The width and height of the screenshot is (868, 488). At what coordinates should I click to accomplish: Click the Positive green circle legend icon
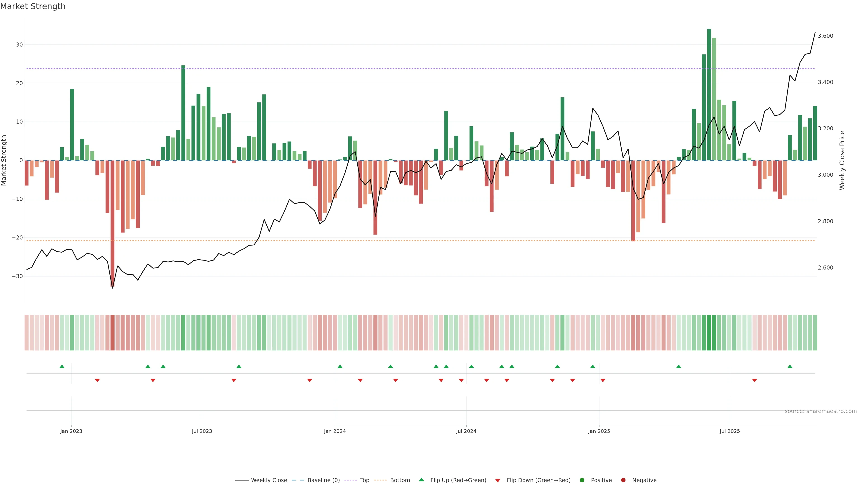point(582,480)
